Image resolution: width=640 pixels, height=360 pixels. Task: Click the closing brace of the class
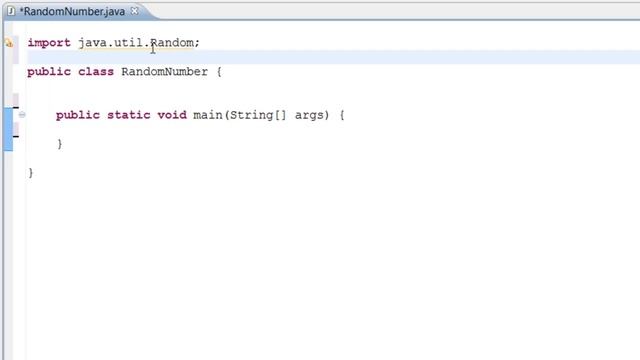[x=31, y=173]
